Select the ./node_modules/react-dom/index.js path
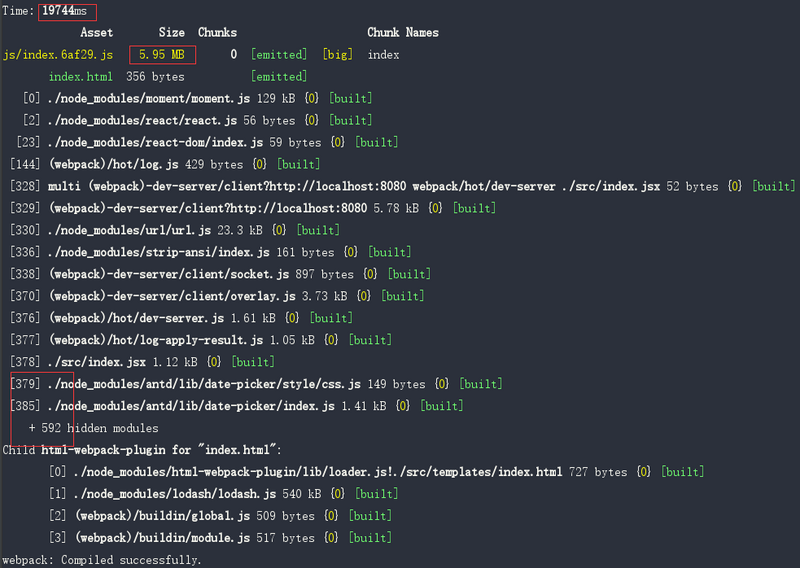800x568 pixels. 155,142
